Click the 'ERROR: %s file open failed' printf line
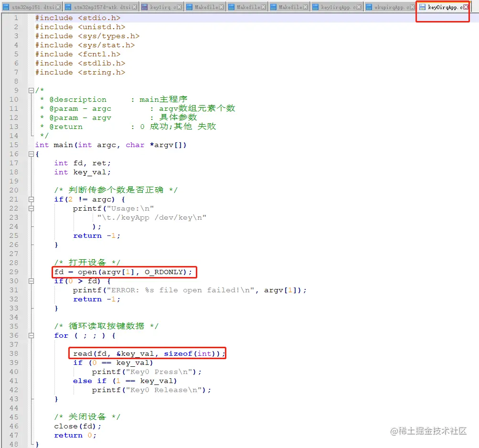Image resolution: width=479 pixels, height=448 pixels. coord(190,290)
